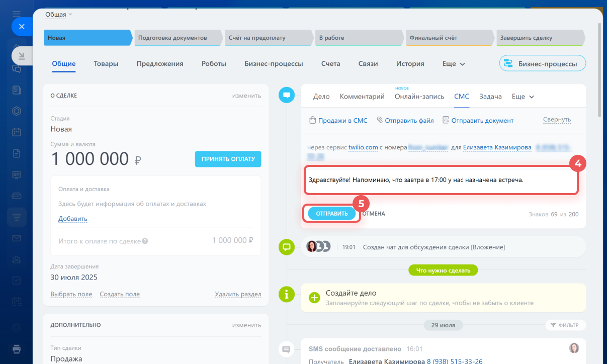The width and height of the screenshot is (607, 364).
Task: Click the Добавить link under Оплата и доставка
Action: click(x=73, y=219)
